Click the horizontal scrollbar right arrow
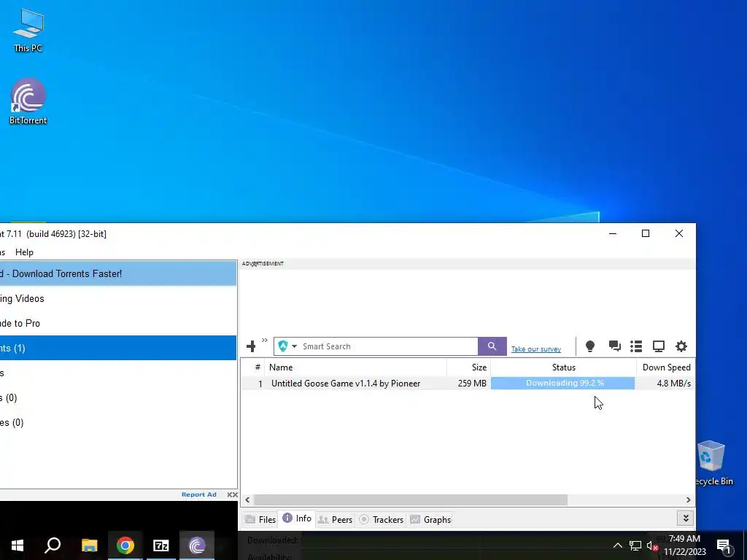Screen dimensions: 747x560 click(689, 500)
